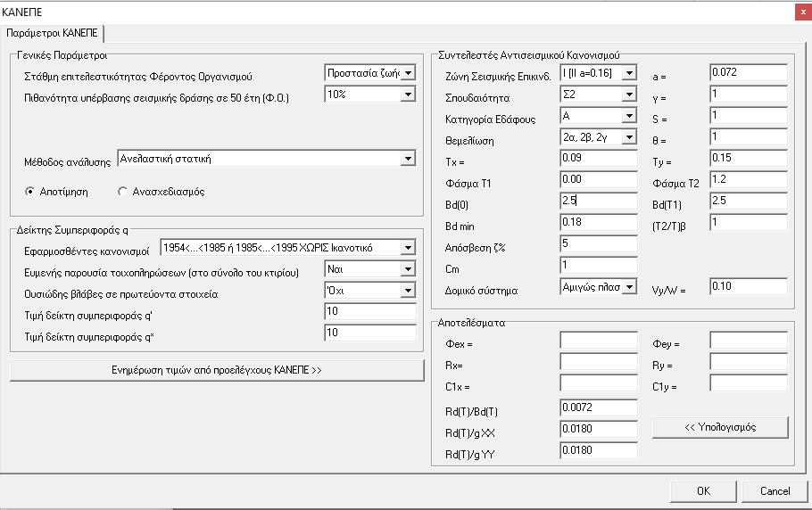Open the Θεμελίωση dropdown
Screen dimensions: 812x510
tap(598, 137)
